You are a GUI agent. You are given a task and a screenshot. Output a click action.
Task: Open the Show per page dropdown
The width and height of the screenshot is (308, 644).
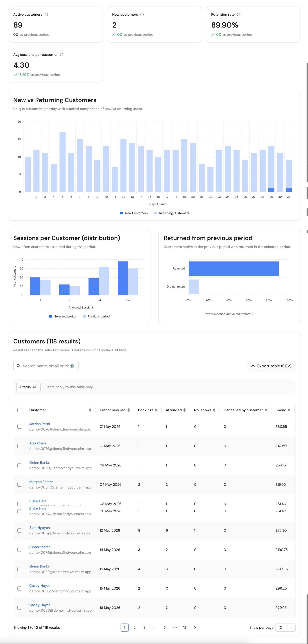pos(285,627)
